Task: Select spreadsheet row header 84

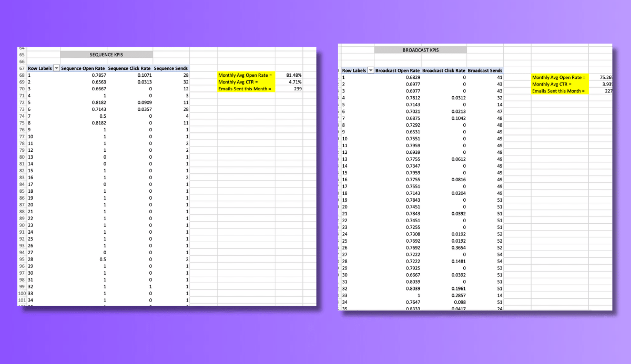Action: [x=22, y=184]
